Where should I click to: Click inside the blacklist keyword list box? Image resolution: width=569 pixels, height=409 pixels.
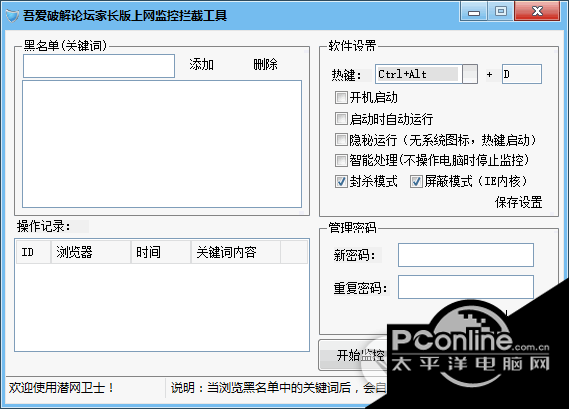pyautogui.click(x=162, y=144)
